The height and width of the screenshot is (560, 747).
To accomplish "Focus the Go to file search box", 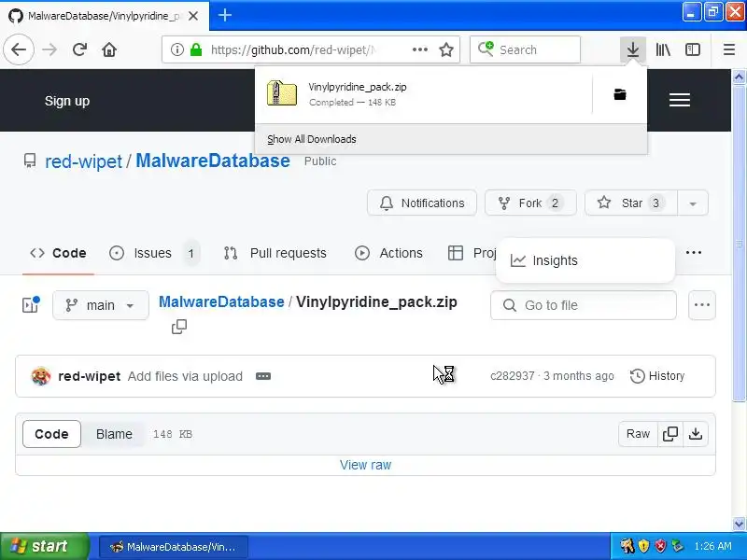I will pos(583,305).
